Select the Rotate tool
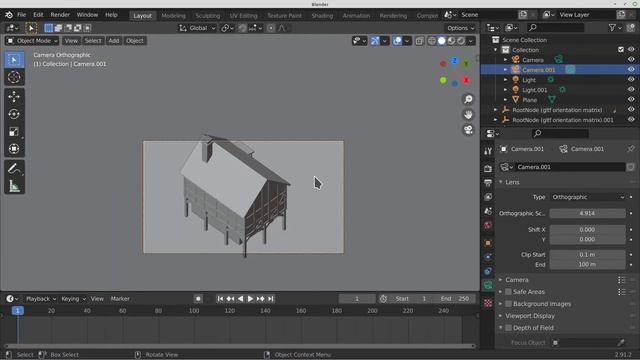Viewport: 640px width, 360px height. click(x=14, y=114)
